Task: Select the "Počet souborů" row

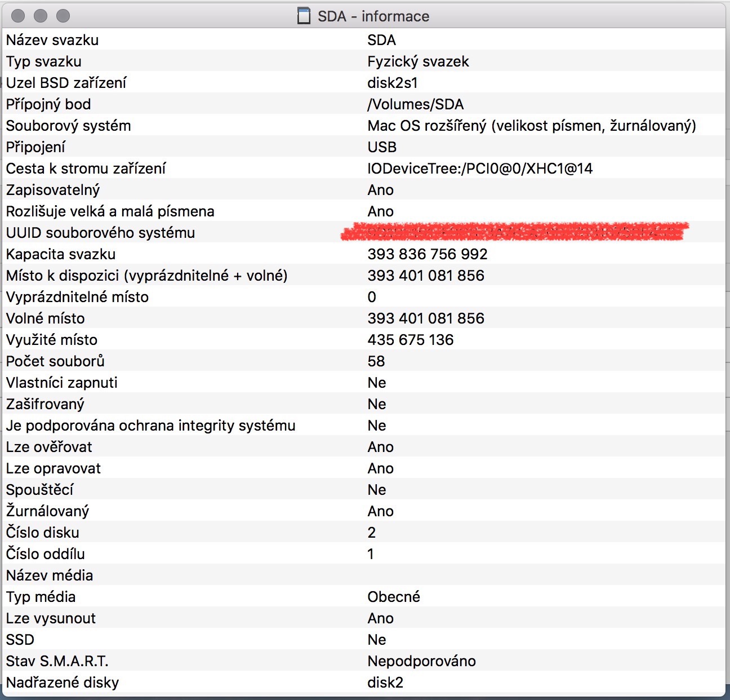Action: (x=55, y=361)
